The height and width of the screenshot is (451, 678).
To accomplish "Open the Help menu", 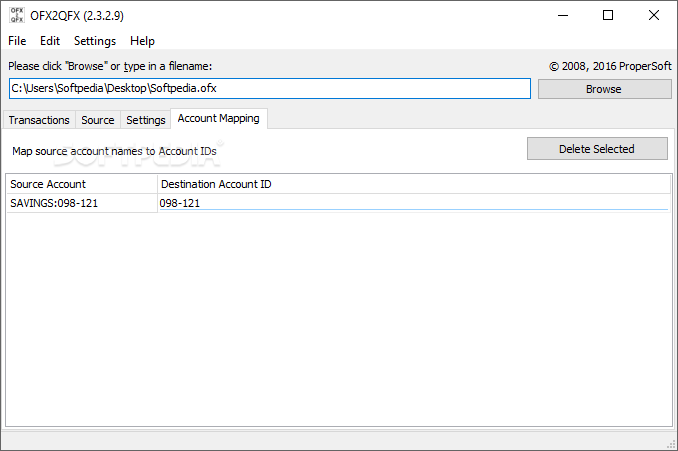I will click(x=142, y=41).
